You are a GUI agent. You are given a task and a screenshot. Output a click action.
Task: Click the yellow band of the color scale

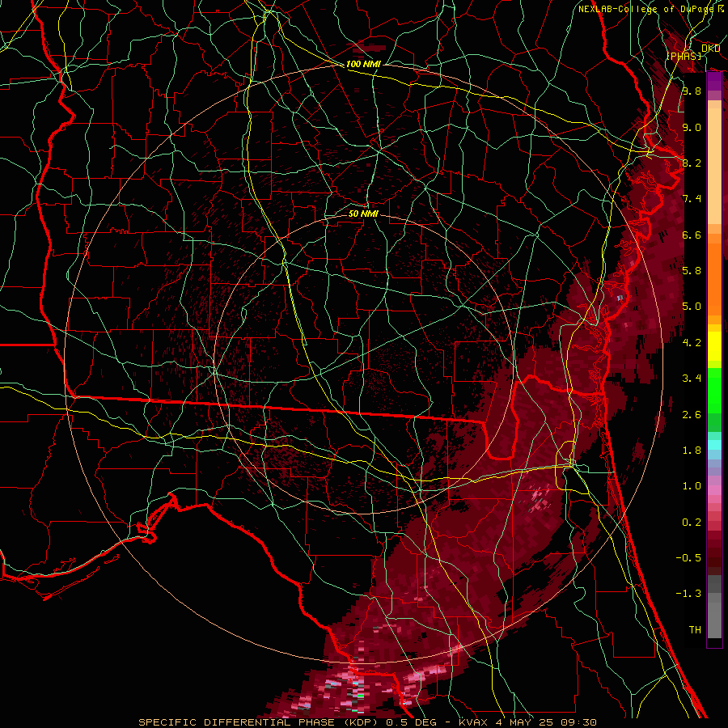click(714, 346)
